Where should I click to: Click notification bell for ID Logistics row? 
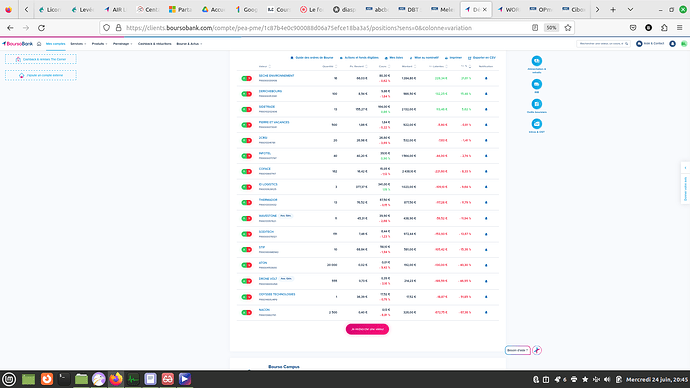pyautogui.click(x=486, y=187)
